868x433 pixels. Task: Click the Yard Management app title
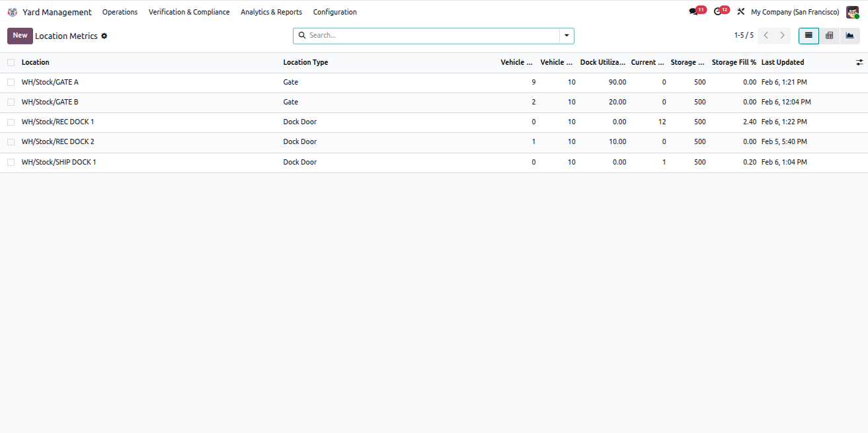[x=57, y=12]
